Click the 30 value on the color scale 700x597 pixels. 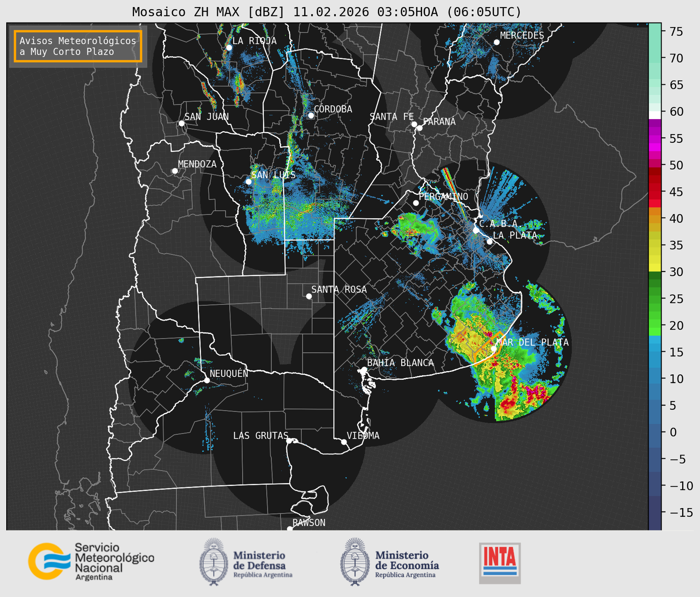click(x=676, y=272)
